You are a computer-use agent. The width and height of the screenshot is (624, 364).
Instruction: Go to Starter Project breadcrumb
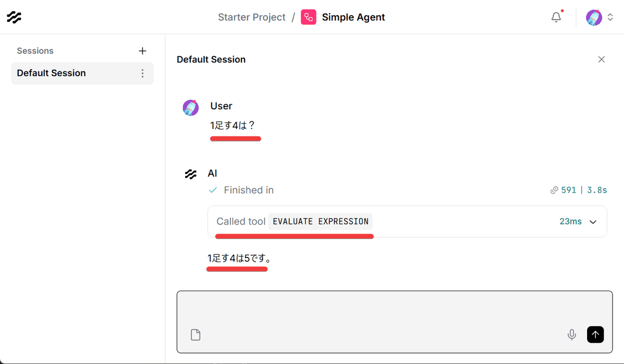pyautogui.click(x=252, y=17)
